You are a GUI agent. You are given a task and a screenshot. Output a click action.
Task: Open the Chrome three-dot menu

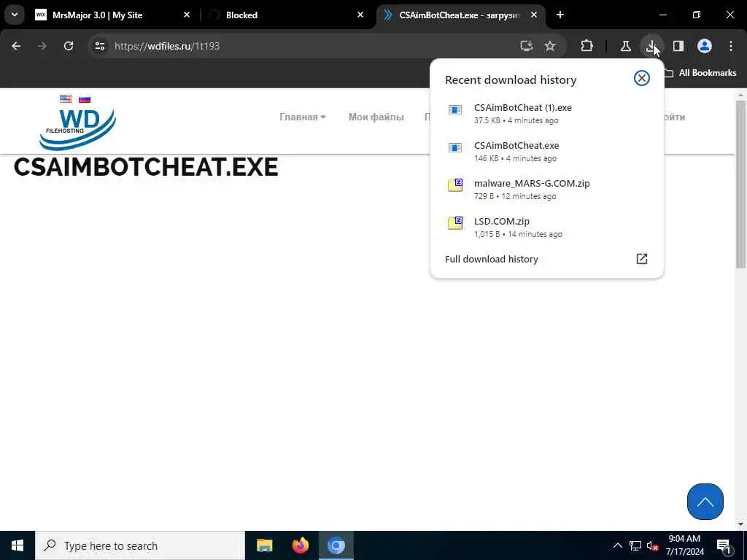(731, 46)
